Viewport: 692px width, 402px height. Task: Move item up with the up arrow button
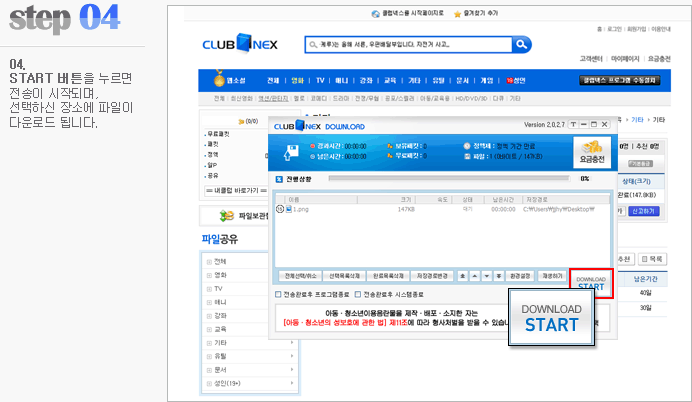(474, 276)
